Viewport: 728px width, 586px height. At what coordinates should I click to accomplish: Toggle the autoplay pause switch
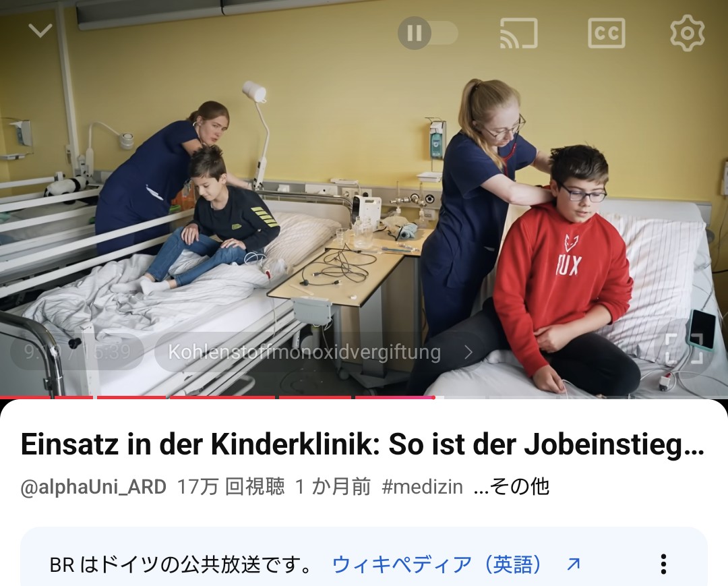(x=427, y=33)
